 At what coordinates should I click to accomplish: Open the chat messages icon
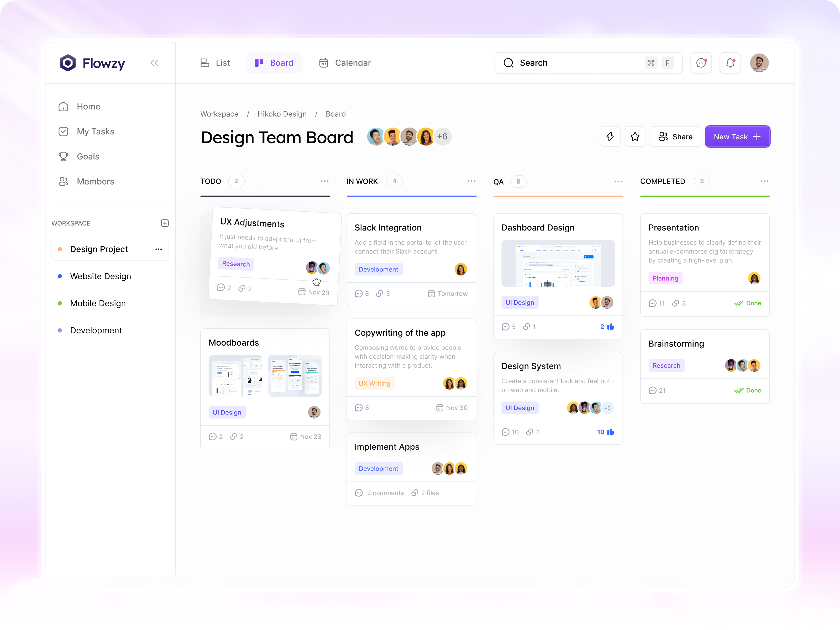701,63
